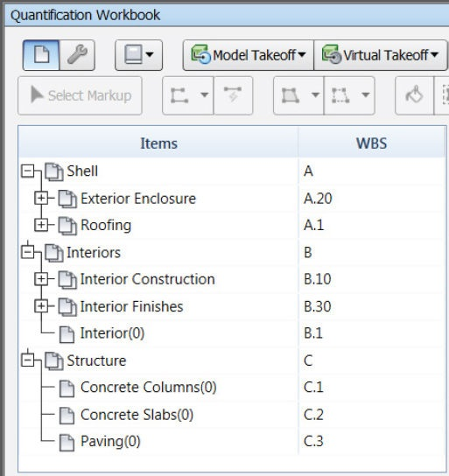Click WBS cell C.3

click(x=371, y=441)
